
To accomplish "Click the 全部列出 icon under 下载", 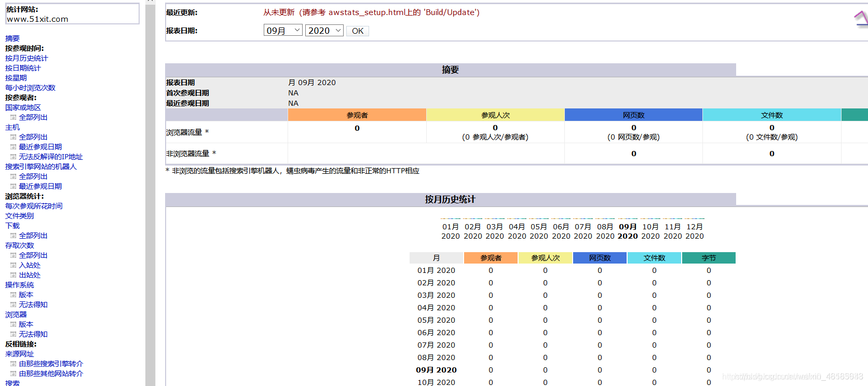I will pos(13,236).
